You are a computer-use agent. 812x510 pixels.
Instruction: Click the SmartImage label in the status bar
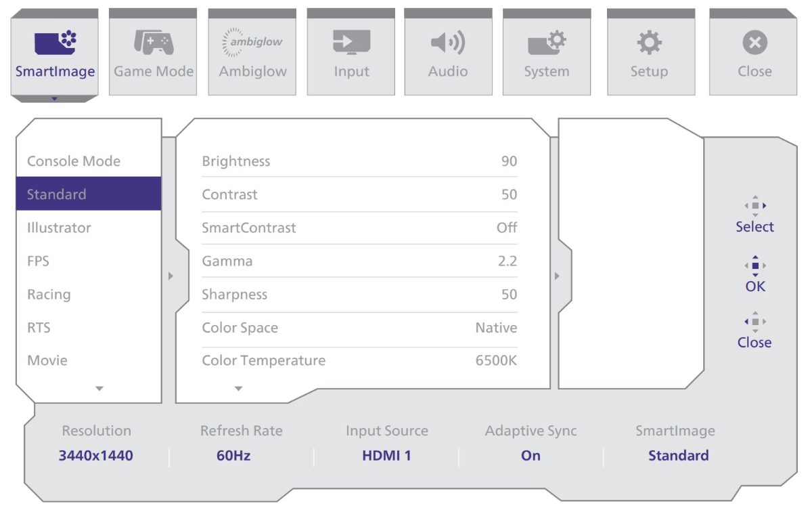675,431
